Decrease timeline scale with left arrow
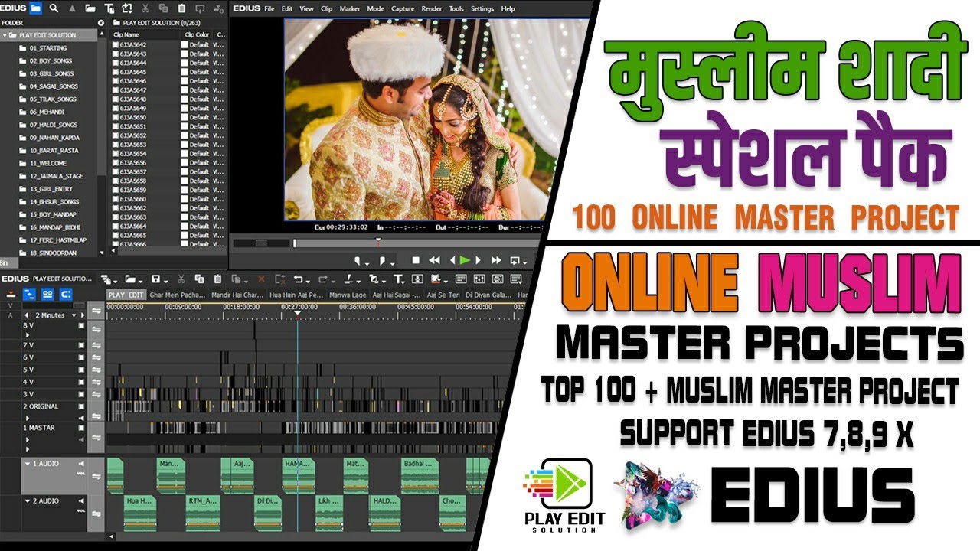 point(27,315)
